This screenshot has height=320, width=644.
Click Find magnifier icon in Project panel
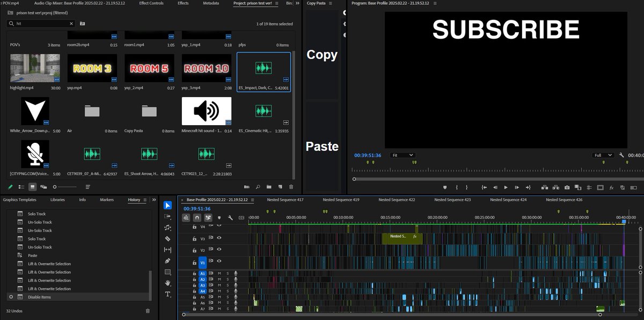tap(258, 187)
